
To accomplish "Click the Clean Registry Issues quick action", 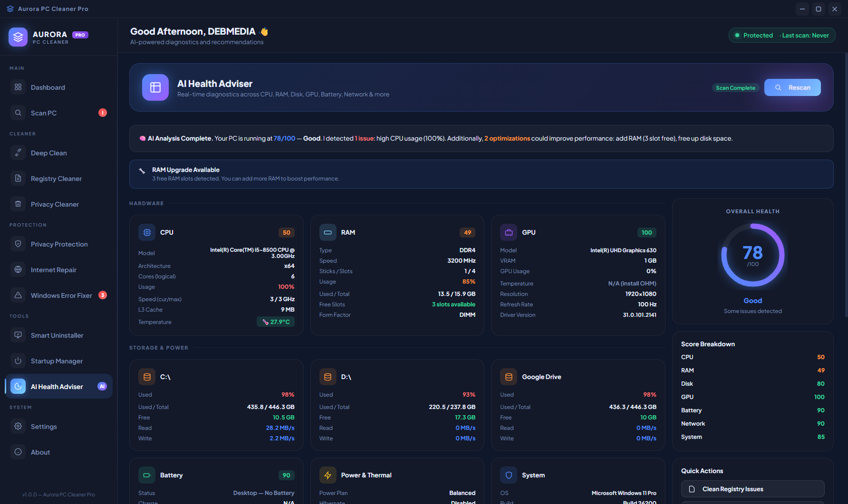I will 753,489.
